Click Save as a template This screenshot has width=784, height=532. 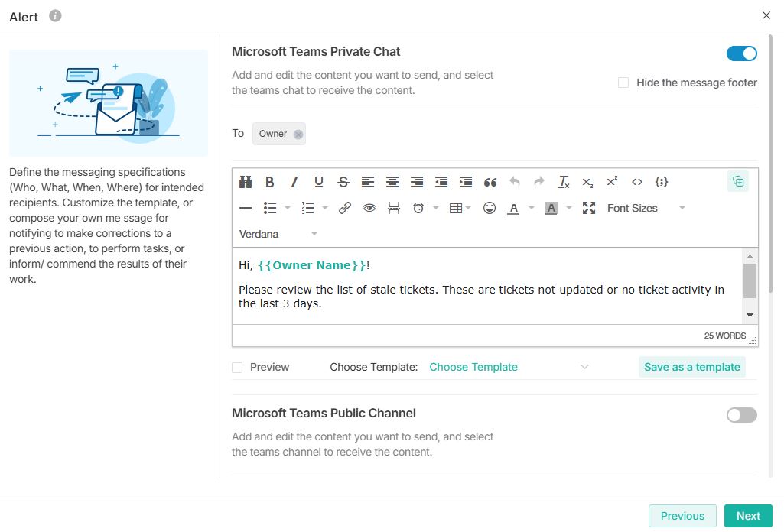[691, 368]
